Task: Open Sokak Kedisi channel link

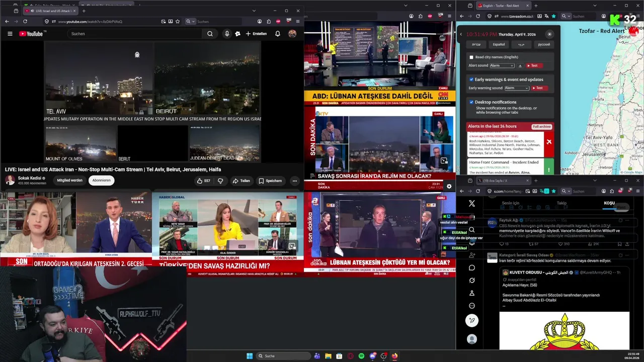Action: (30, 178)
